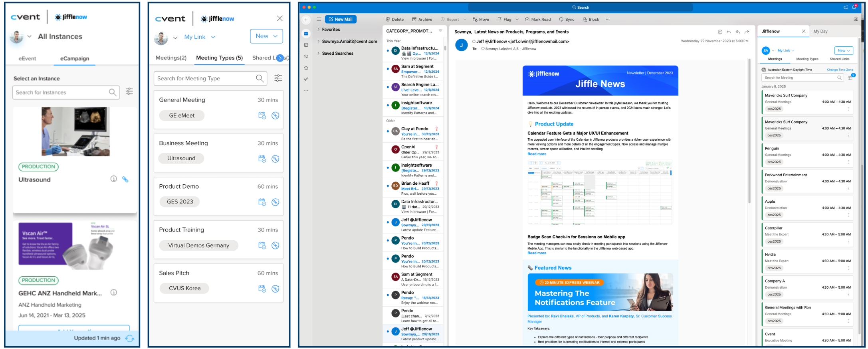This screenshot has width=868, height=349.
Task: Click info icon beside GEHC ANZ Handheld Mark
Action: pyautogui.click(x=114, y=292)
